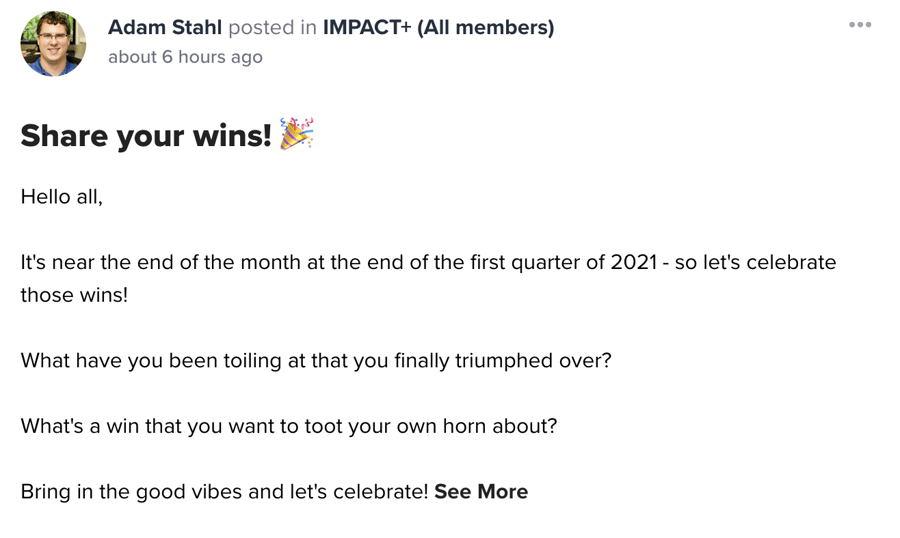This screenshot has height=538, width=900.
Task: Click the 'those wins!' text line
Action: coord(74,295)
